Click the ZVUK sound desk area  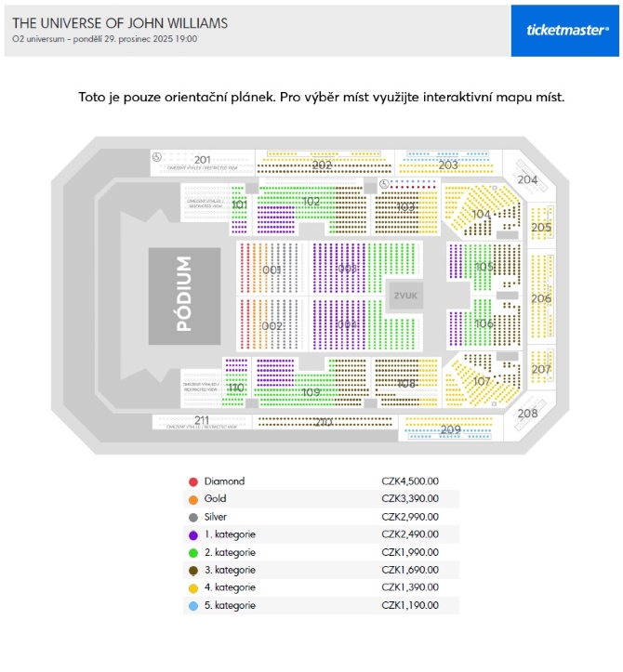point(405,296)
